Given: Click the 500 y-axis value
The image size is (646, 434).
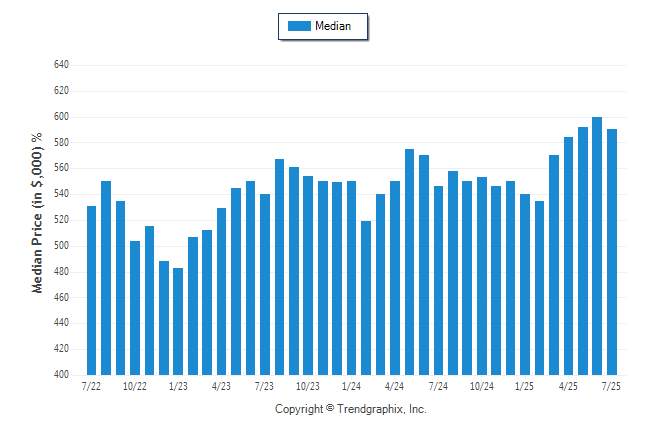Looking at the screenshot, I should 61,246.
